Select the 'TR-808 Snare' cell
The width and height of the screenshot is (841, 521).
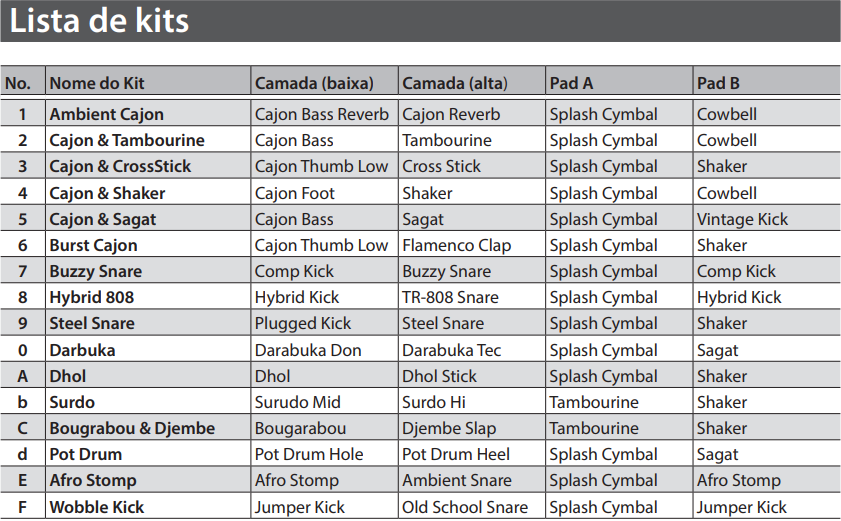pos(450,297)
